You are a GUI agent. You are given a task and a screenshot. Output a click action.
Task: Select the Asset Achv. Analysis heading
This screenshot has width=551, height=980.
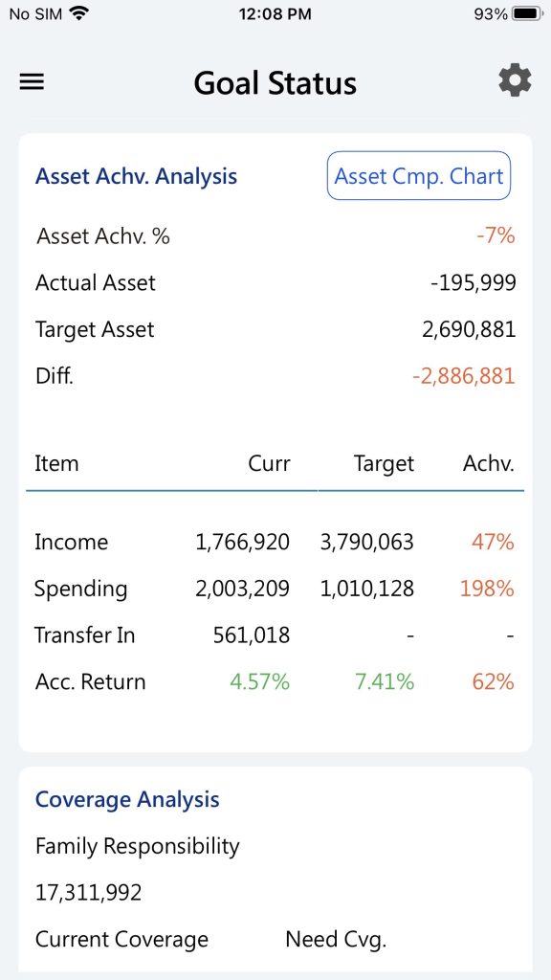point(136,176)
